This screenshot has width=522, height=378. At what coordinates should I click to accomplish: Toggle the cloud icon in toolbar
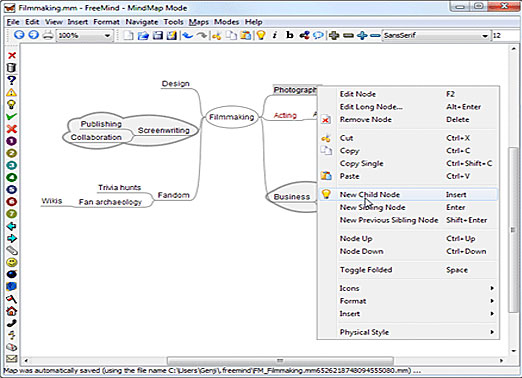(318, 35)
